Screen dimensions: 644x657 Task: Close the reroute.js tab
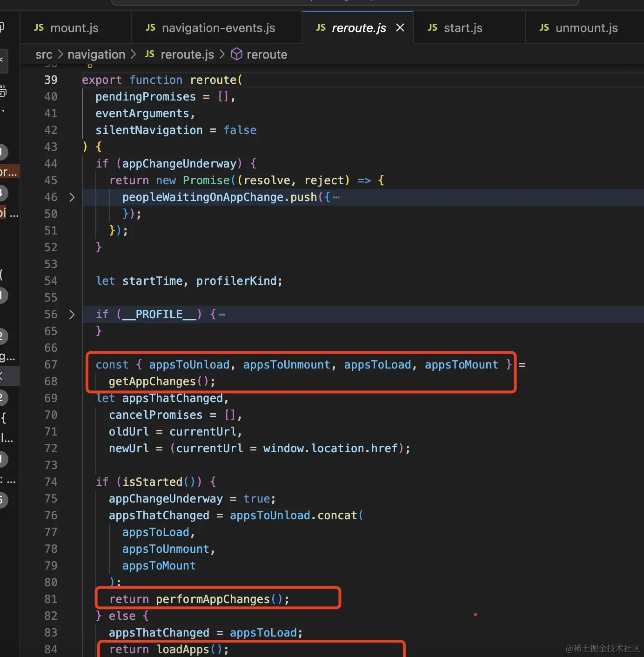point(400,28)
